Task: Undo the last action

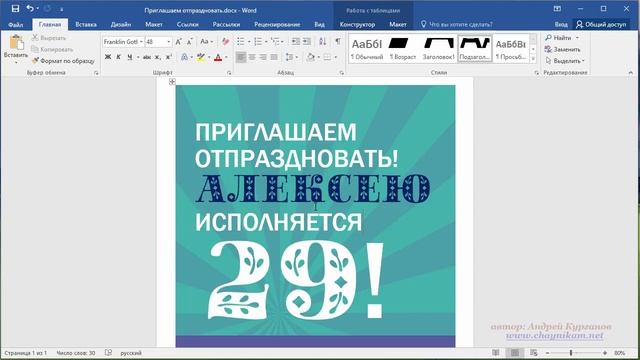Action: pyautogui.click(x=30, y=9)
